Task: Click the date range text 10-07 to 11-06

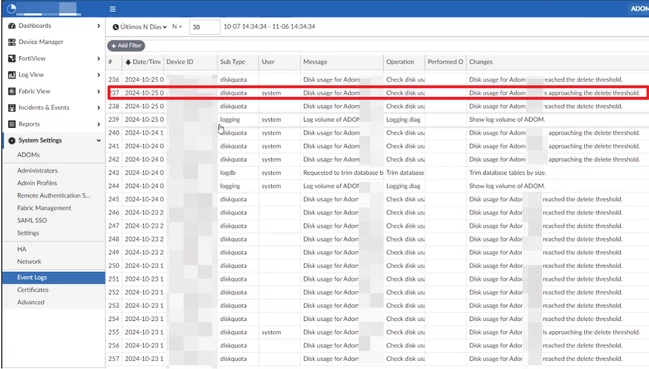Action: [x=269, y=26]
